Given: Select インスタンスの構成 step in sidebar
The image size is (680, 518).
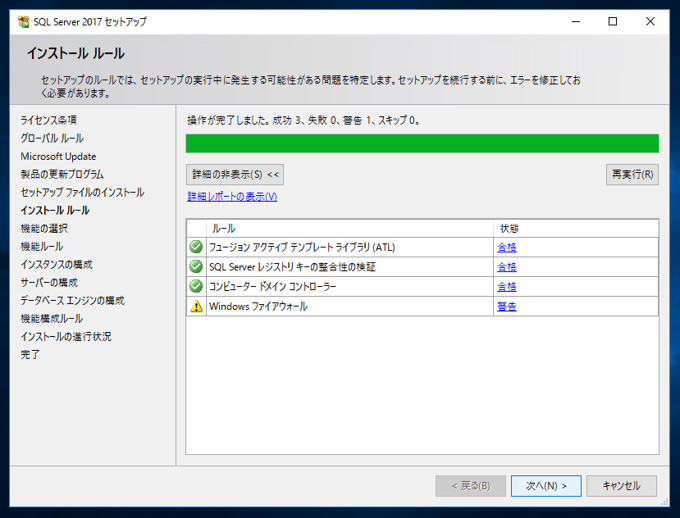Looking at the screenshot, I should click(x=56, y=264).
